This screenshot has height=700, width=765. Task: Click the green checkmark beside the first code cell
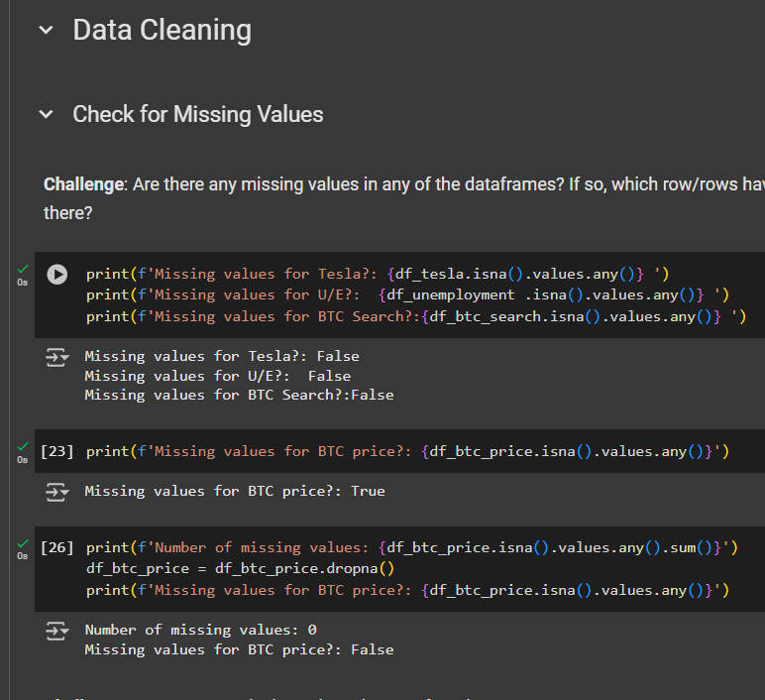point(23,269)
